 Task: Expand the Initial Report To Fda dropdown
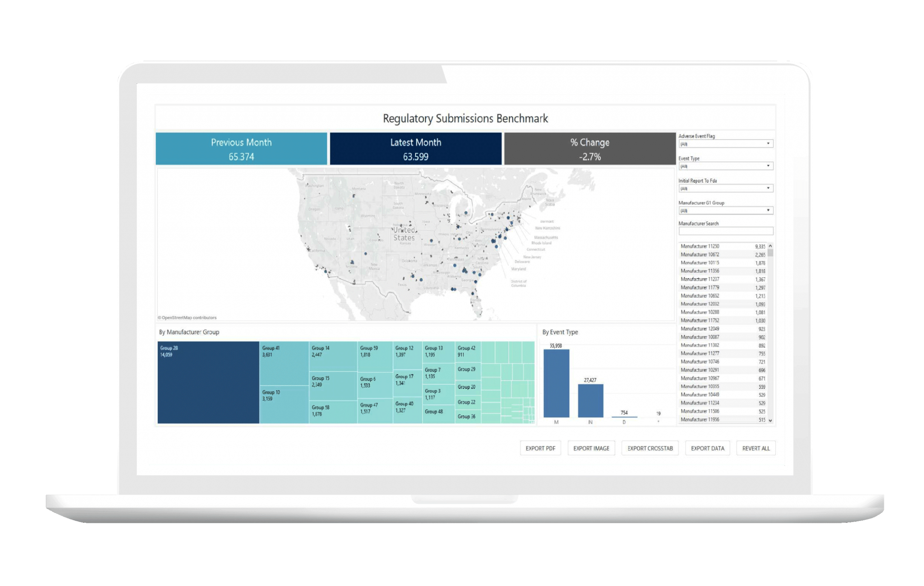point(726,188)
